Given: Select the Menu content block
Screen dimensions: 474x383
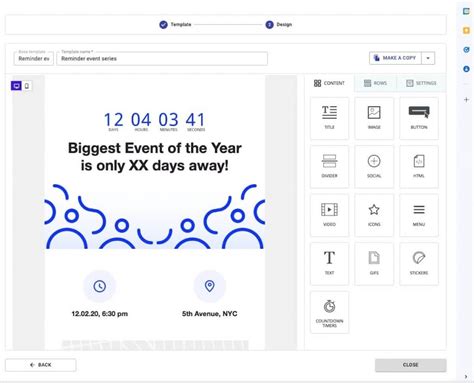Looking at the screenshot, I should point(419,215).
